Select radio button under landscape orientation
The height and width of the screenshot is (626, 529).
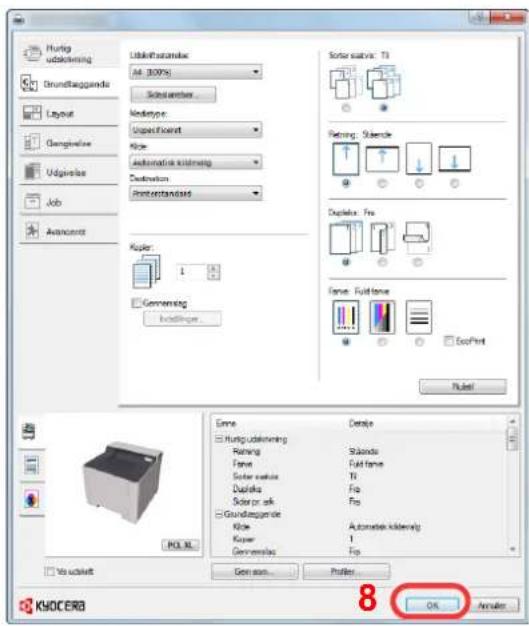[x=382, y=183]
